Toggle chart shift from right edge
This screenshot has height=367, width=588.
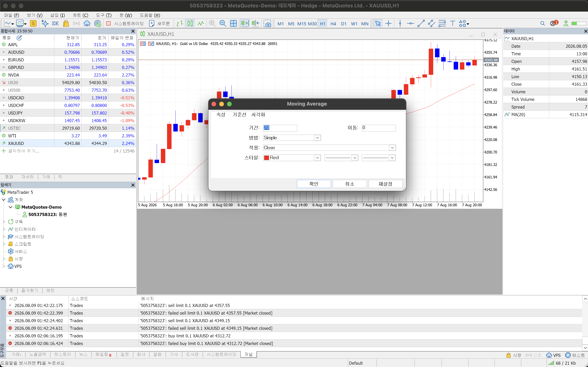pos(255,24)
